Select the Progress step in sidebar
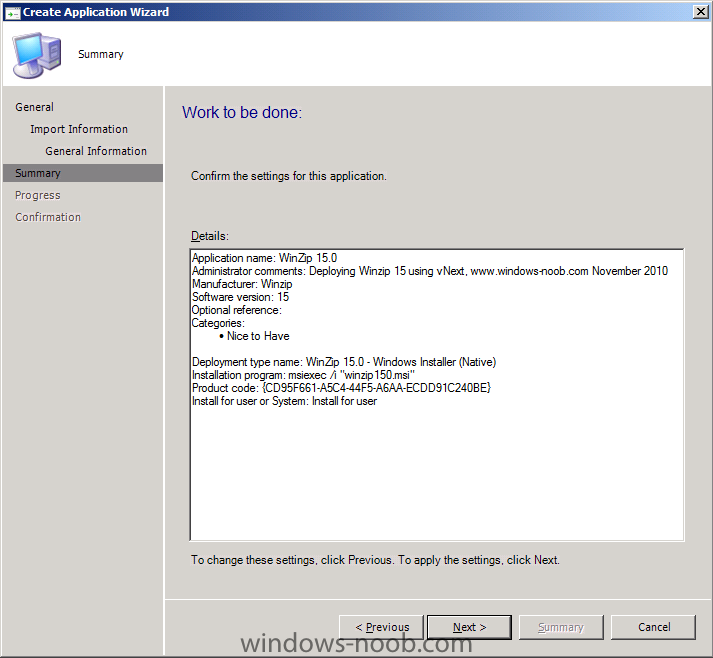Image resolution: width=713 pixels, height=658 pixels. coord(38,195)
